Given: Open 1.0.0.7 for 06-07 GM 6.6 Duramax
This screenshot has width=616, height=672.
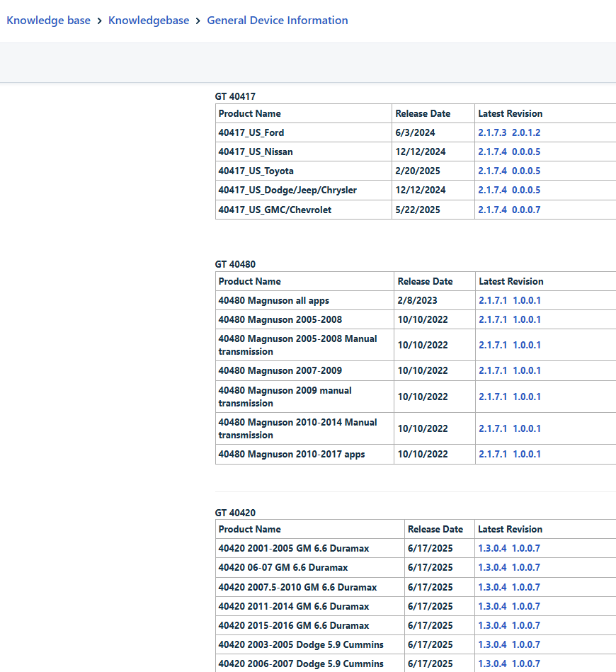Looking at the screenshot, I should [526, 567].
